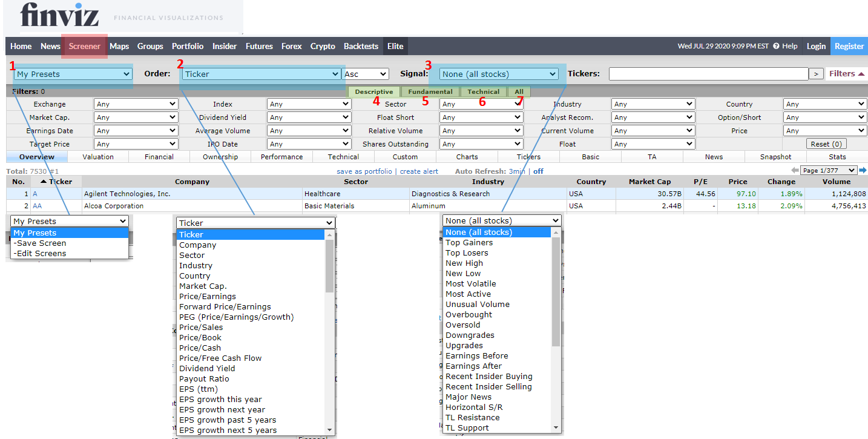Open the Option/Short filter dropdown
Viewport: 868px width, 439px height.
click(825, 117)
